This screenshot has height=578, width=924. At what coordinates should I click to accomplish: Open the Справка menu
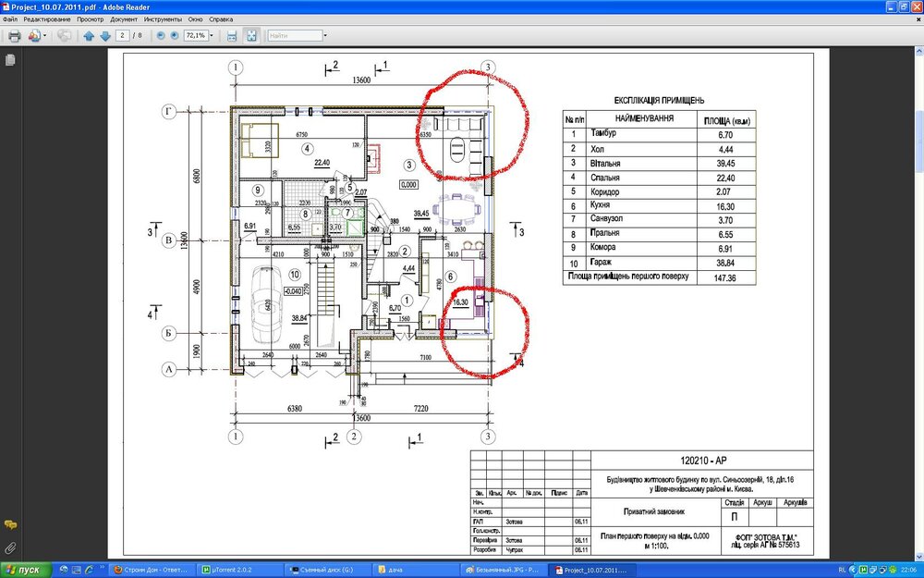point(221,19)
